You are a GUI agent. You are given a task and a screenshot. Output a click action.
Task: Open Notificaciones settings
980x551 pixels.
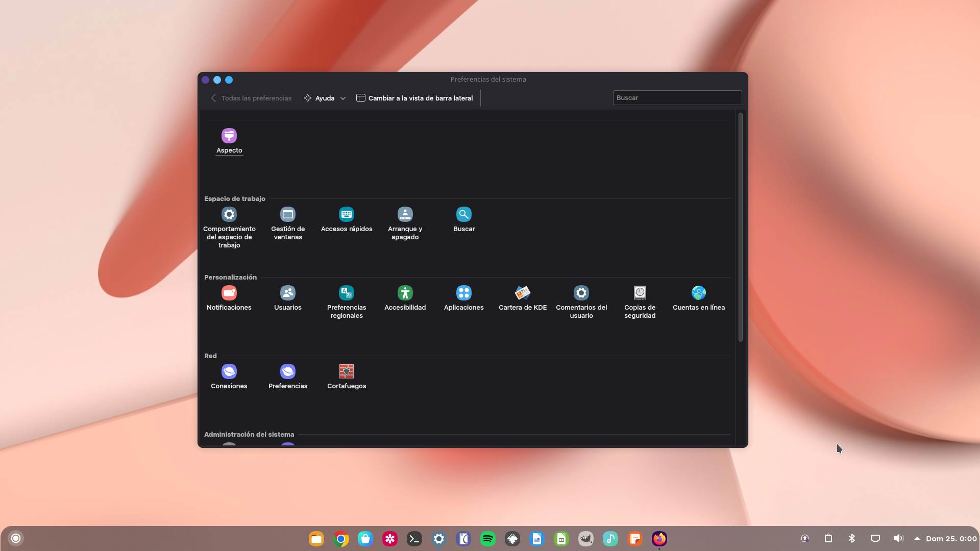point(229,298)
